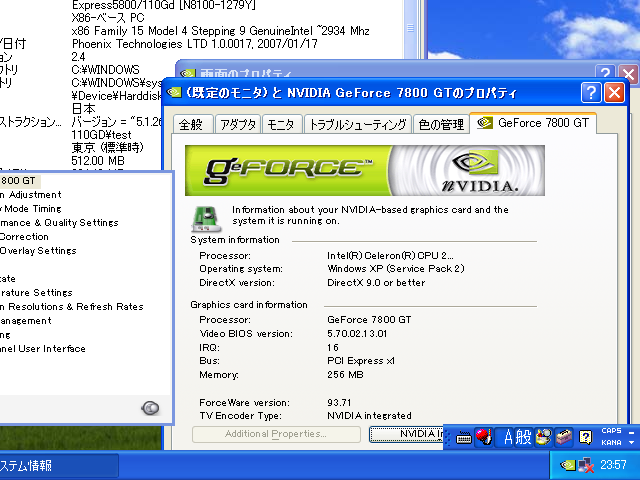Image resolution: width=640 pixels, height=480 pixels.
Task: Open 'Overlay Settings' menu item
Action: coord(38,251)
